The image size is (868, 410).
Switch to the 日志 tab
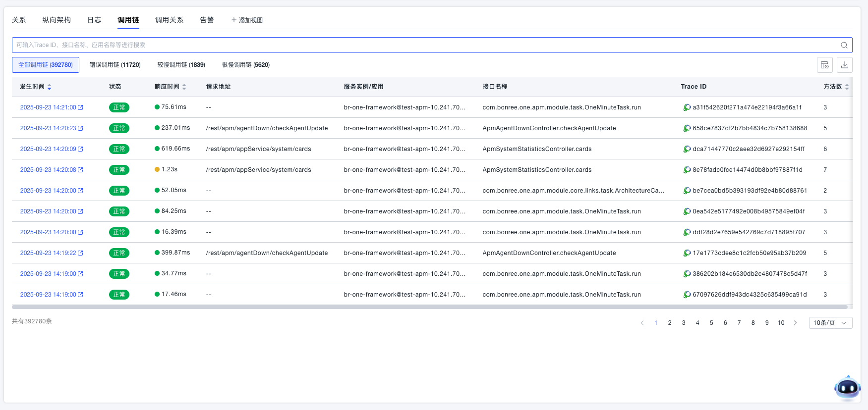pos(94,20)
